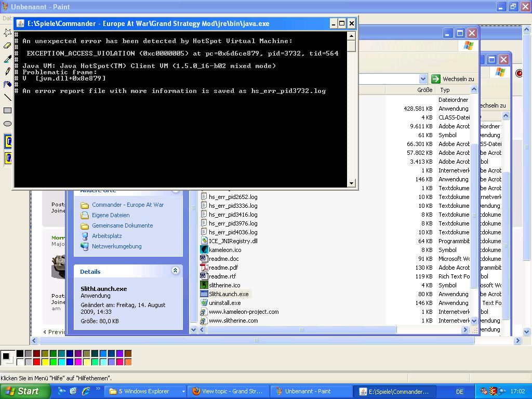Screen dimensions: 532x399
Task: Pick the orange color swatch
Action: 128,362
